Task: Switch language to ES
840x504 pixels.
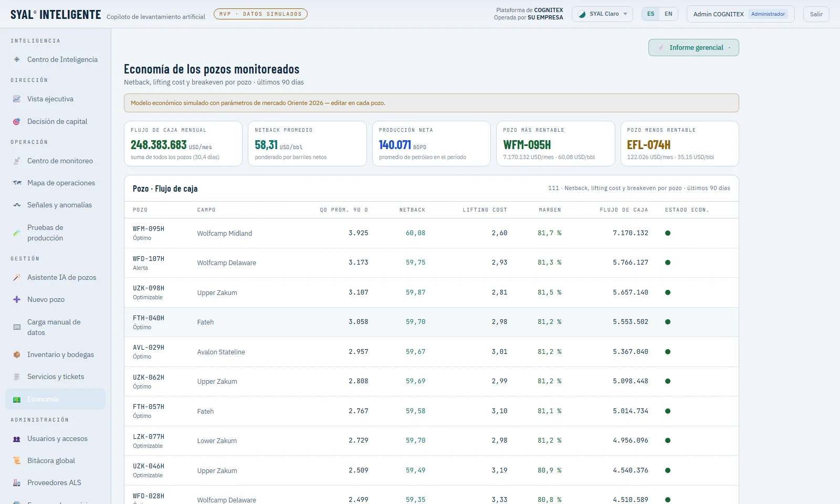Action: pyautogui.click(x=650, y=14)
